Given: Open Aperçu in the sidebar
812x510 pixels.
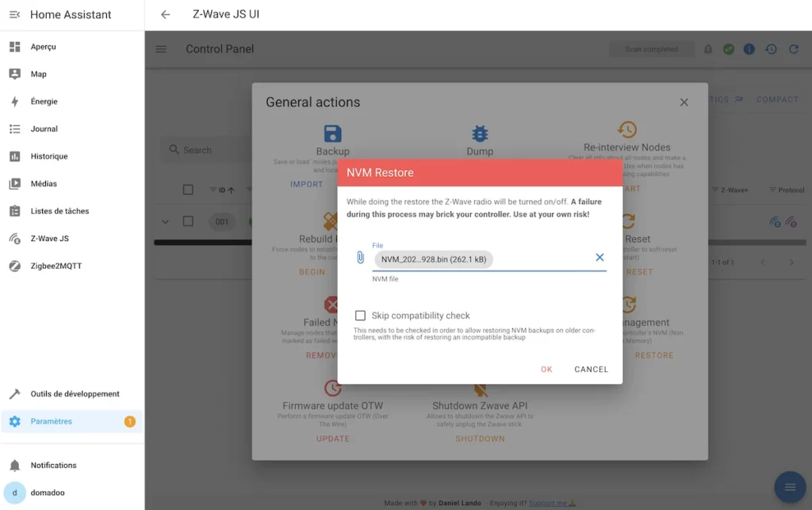Looking at the screenshot, I should click(72, 47).
